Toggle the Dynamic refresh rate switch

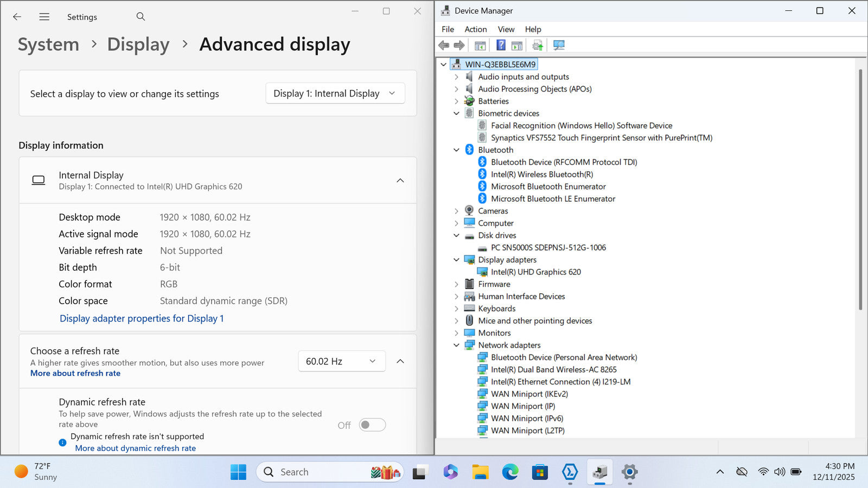[372, 425]
